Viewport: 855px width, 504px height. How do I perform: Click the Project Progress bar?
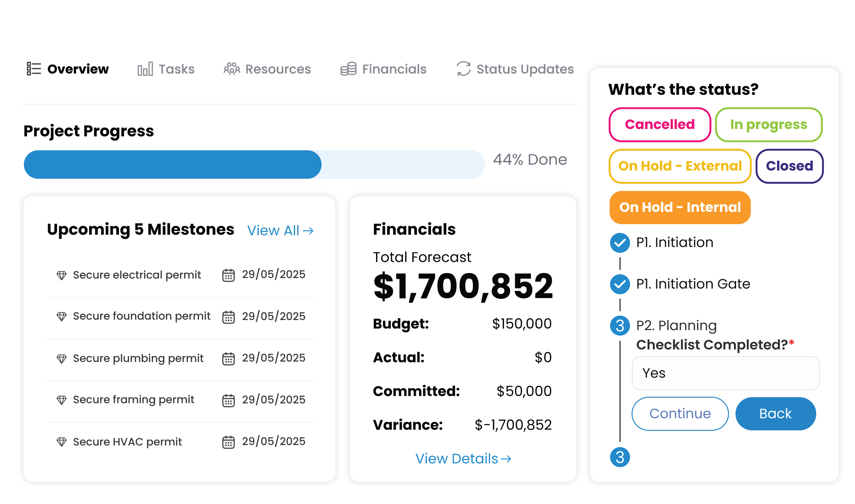(x=254, y=164)
